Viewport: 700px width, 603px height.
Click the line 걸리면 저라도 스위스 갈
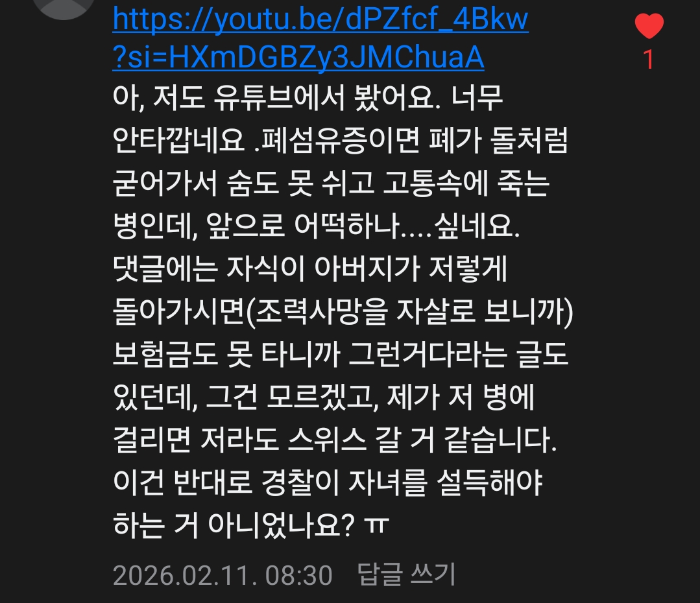(x=335, y=440)
